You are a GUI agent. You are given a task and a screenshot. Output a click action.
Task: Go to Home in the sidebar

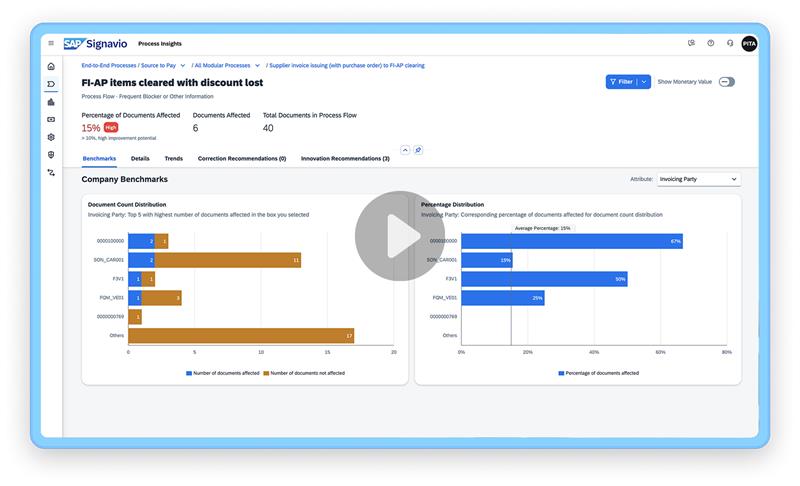coord(51,66)
